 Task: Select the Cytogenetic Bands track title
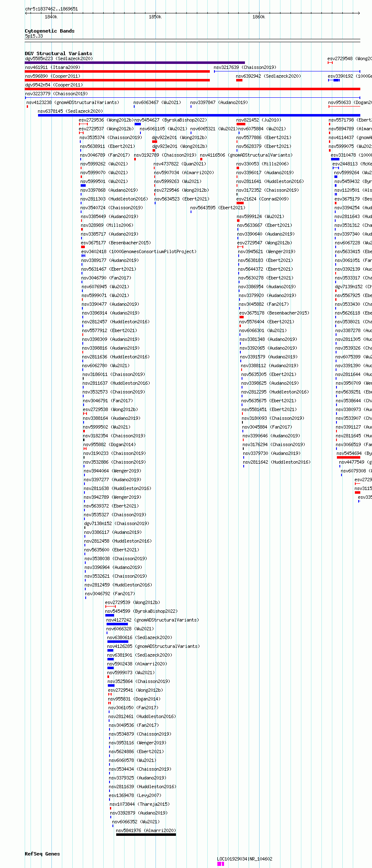pyautogui.click(x=50, y=31)
